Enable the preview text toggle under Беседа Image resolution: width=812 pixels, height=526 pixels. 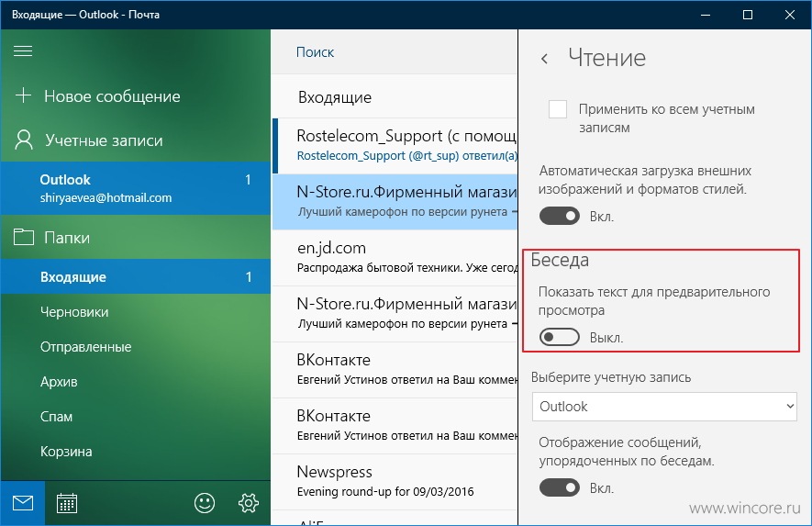(560, 338)
